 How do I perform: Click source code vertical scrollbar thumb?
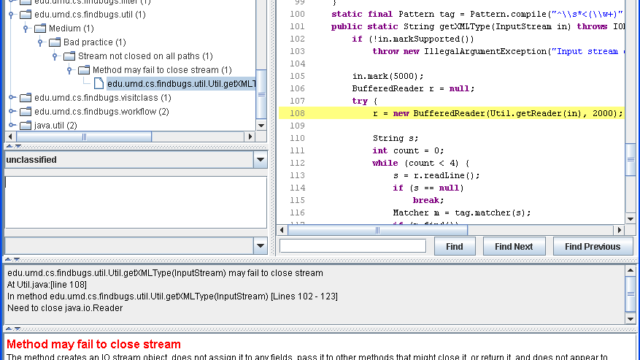point(631,160)
